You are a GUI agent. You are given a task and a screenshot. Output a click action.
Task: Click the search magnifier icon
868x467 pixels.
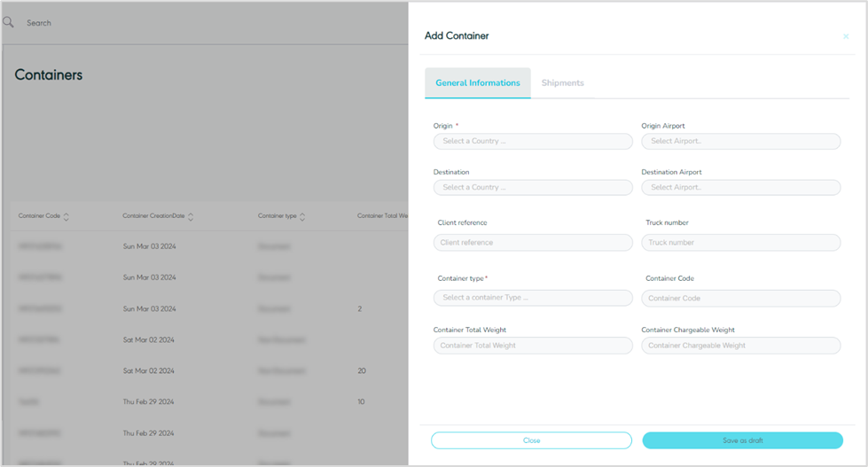tap(9, 22)
